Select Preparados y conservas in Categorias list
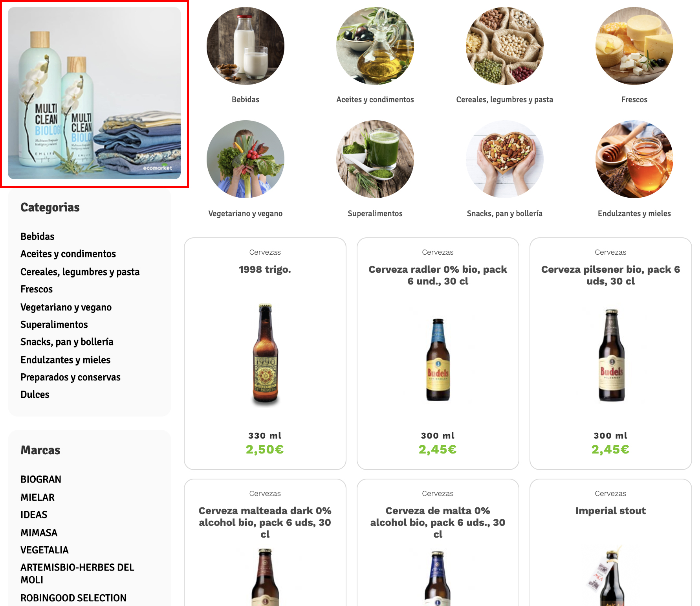700x606 pixels. click(70, 377)
